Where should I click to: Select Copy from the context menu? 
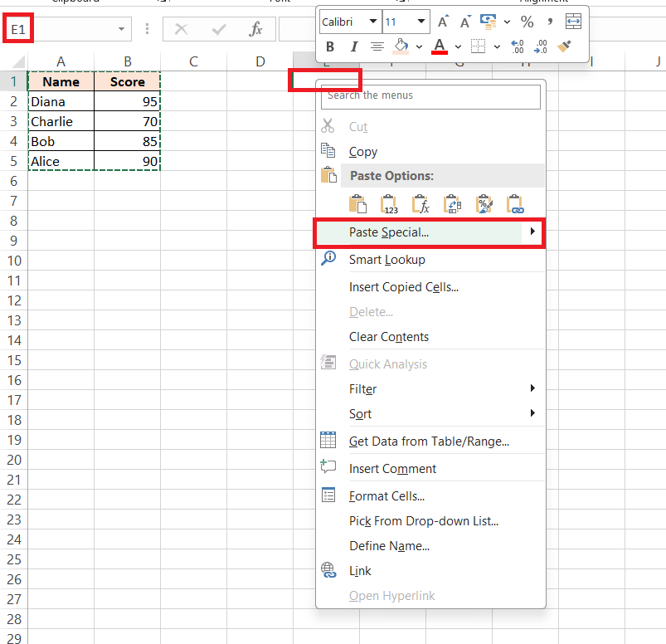coord(430,151)
